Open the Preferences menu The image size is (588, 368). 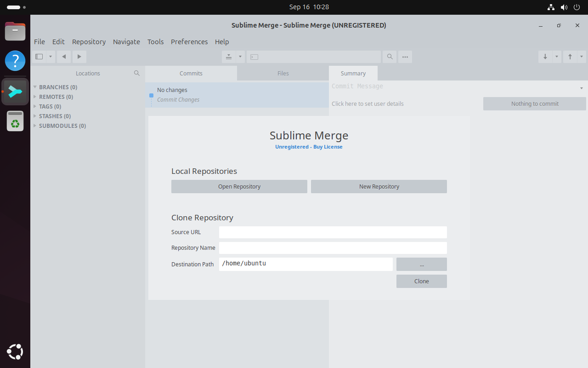coord(189,42)
